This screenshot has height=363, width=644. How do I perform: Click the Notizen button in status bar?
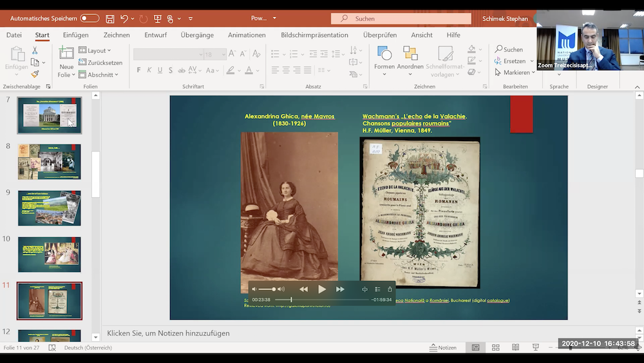click(x=443, y=348)
